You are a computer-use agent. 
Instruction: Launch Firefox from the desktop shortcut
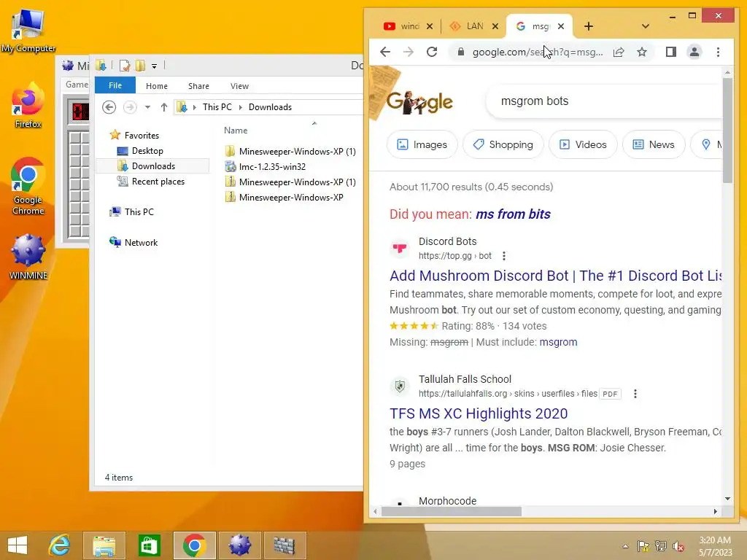(x=28, y=105)
